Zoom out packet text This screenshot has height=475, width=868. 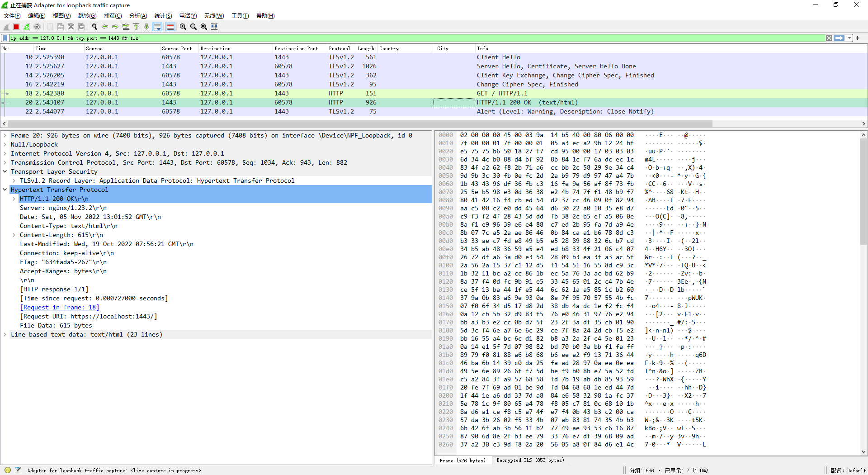193,27
